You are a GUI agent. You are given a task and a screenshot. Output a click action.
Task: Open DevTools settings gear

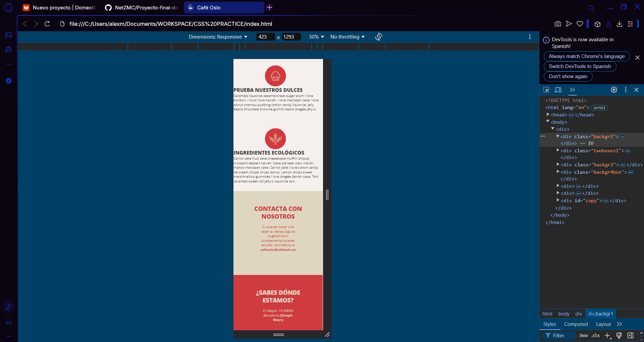coord(614,90)
